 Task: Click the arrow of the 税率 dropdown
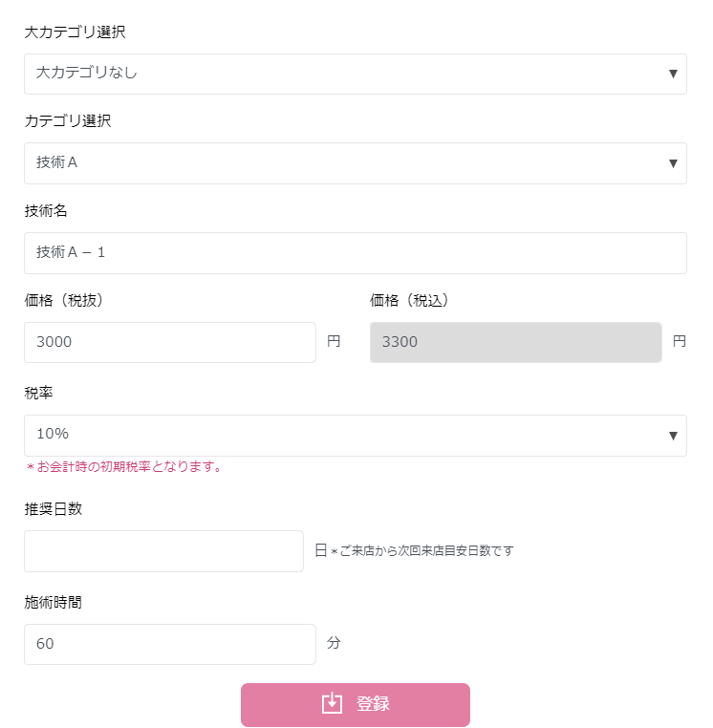coord(673,436)
